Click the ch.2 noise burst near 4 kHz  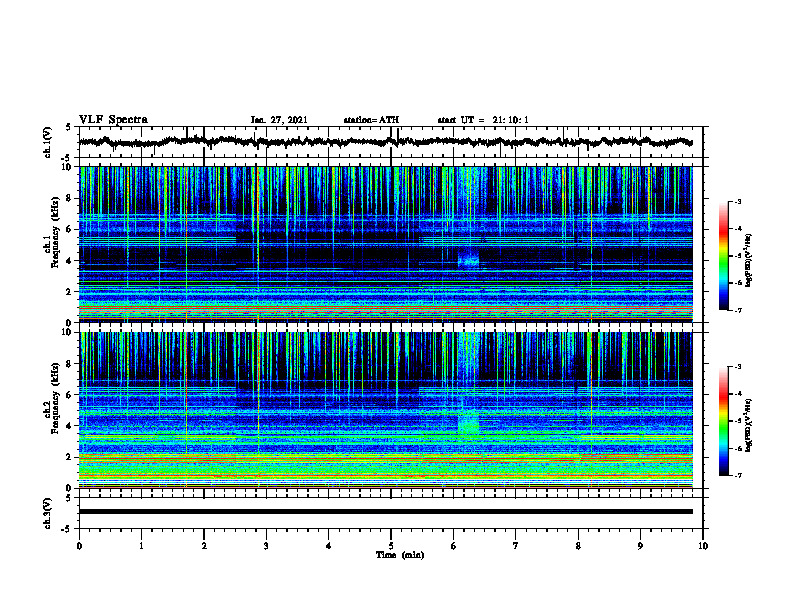point(468,423)
